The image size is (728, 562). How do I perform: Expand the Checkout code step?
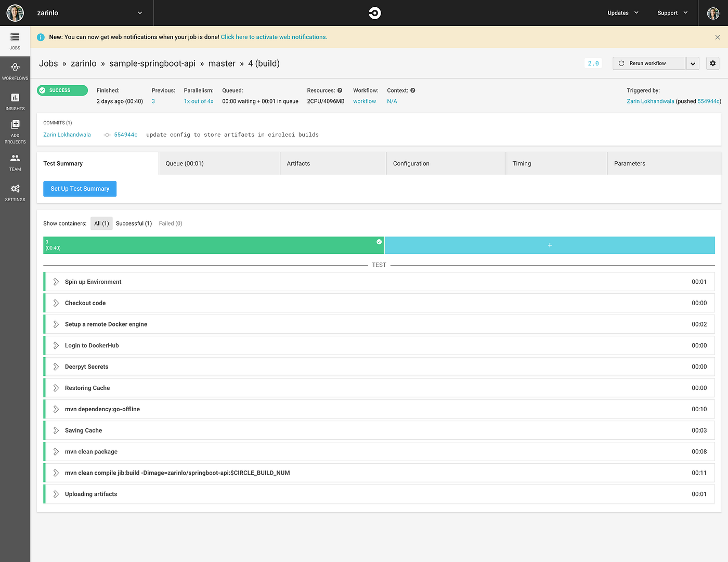click(379, 303)
